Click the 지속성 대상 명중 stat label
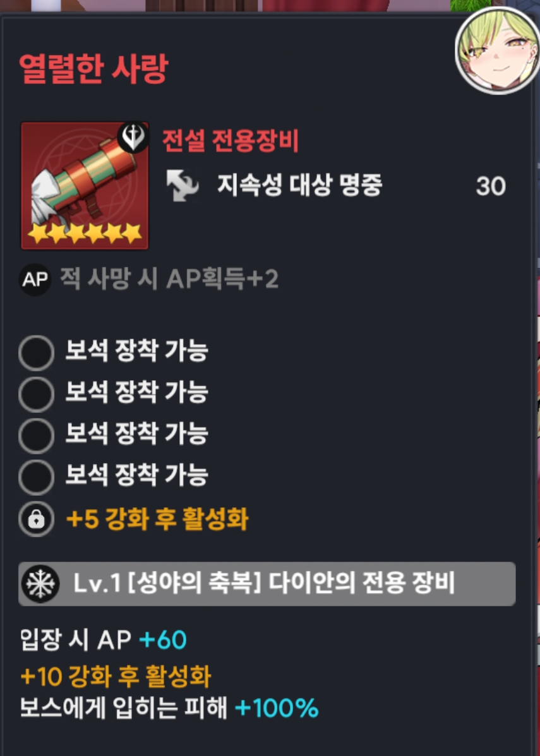540x756 pixels. coord(300,186)
